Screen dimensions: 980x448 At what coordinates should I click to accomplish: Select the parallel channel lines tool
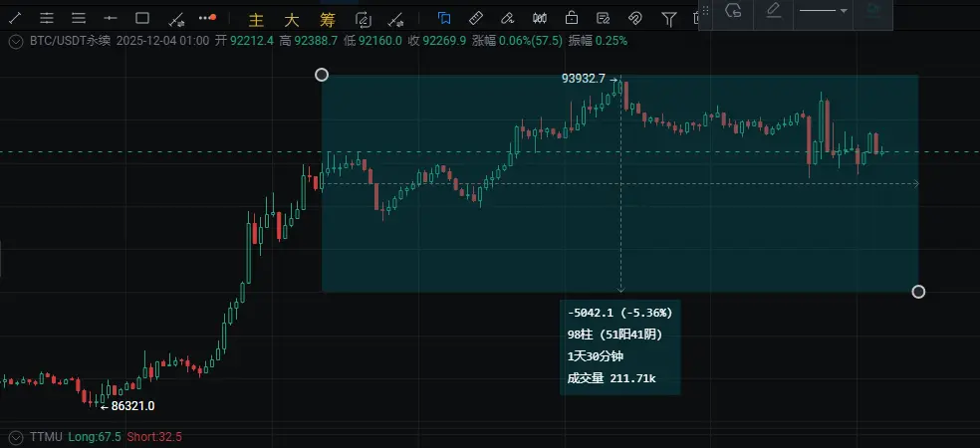coord(47,19)
